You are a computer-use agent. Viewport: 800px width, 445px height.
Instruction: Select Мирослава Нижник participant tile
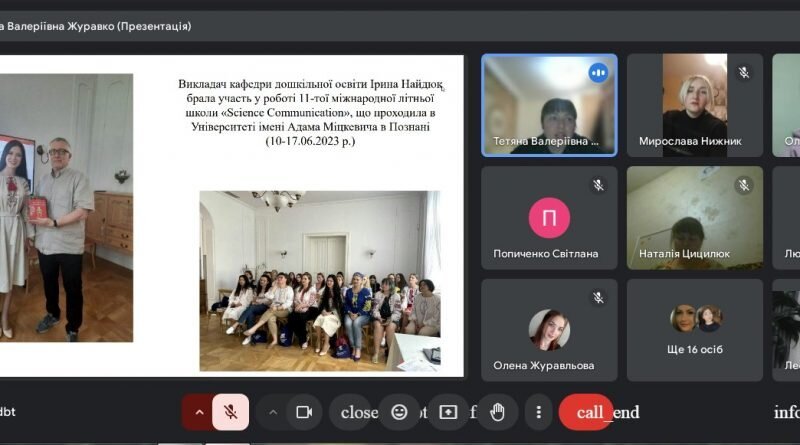[x=694, y=105]
